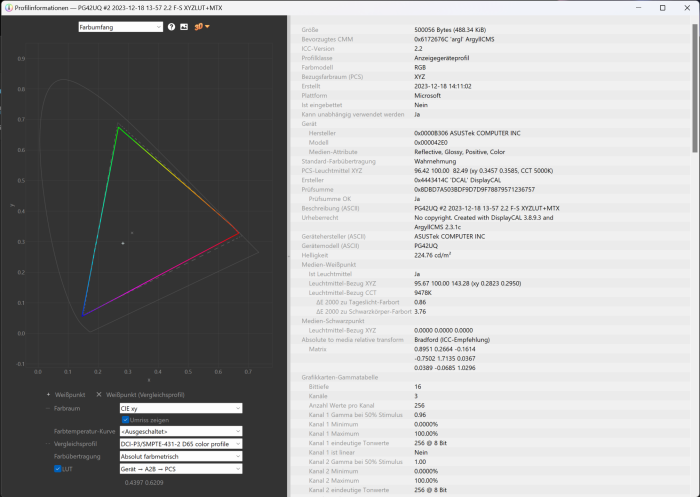Click the Weißpunkt (Vergleichsprofil) legend entry
The height and width of the screenshot is (497, 700).
[140, 395]
